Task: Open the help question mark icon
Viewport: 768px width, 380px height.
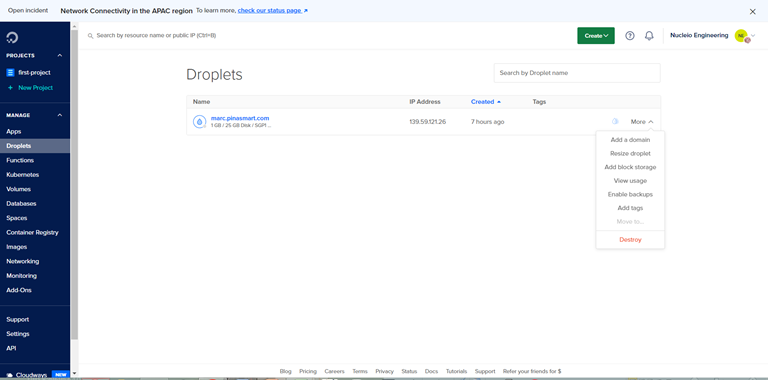Action: coord(630,36)
